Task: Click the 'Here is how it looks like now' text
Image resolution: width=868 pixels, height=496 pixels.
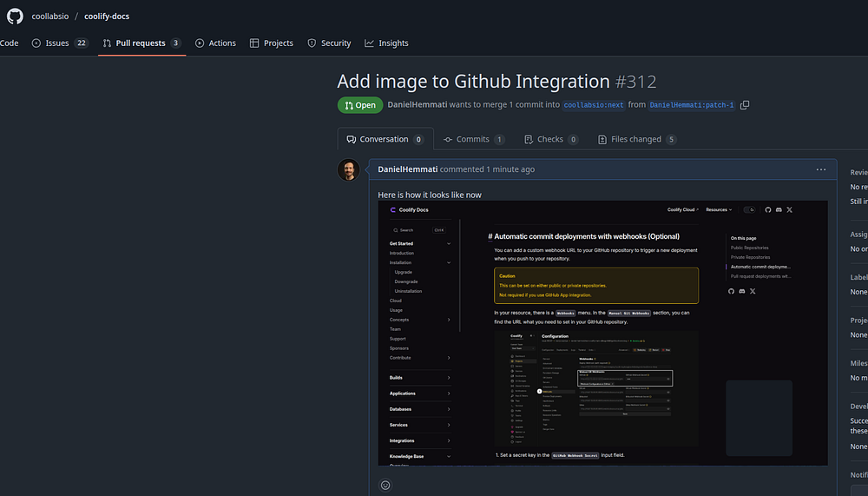Action: click(430, 195)
